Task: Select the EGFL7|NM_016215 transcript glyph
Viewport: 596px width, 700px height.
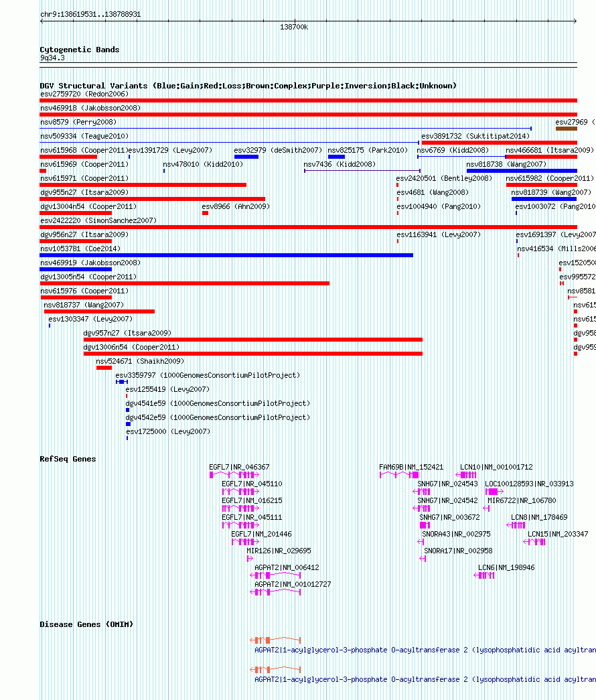Action: pos(240,508)
